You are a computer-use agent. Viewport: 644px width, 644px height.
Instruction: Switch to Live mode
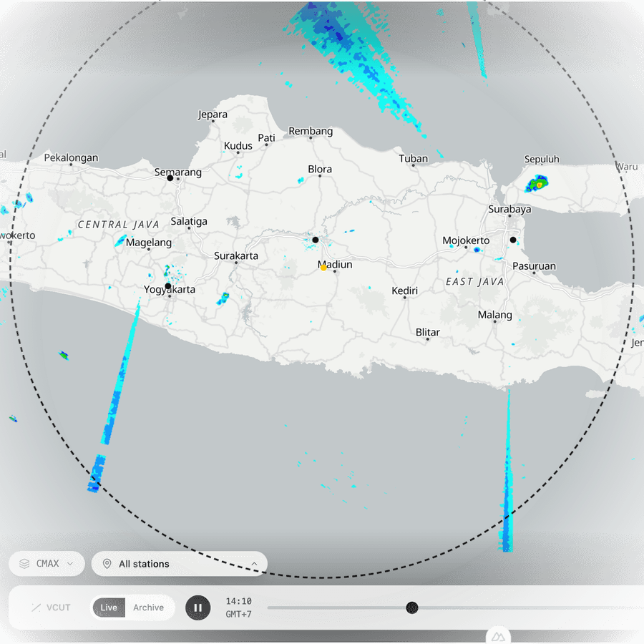109,608
